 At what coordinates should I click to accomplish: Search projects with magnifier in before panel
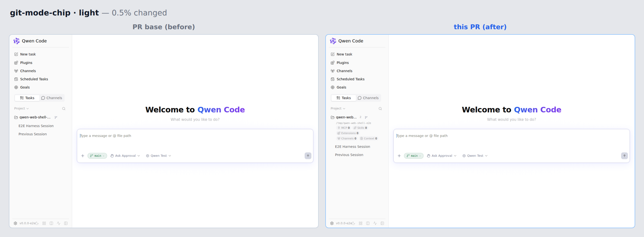pyautogui.click(x=64, y=109)
